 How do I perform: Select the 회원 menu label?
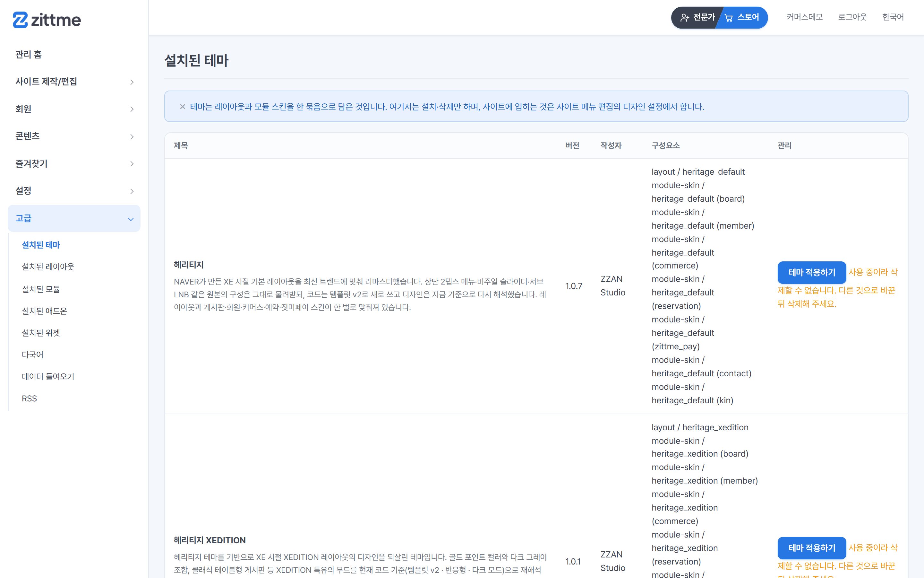[x=23, y=109]
